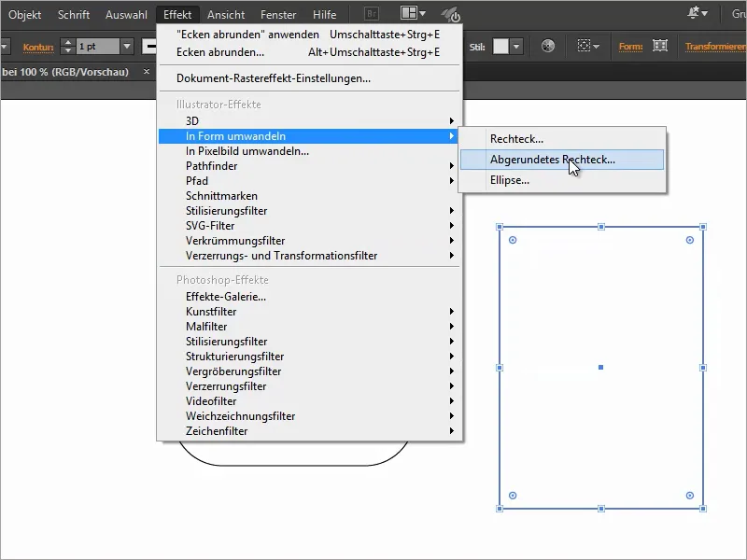Image resolution: width=747 pixels, height=560 pixels.
Task: Open the Hilfe menu
Action: point(324,15)
